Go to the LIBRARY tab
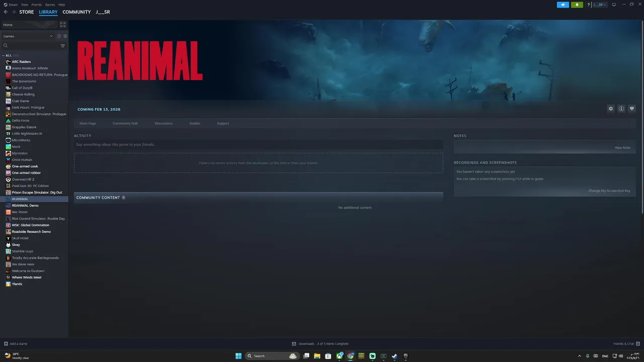Image resolution: width=644 pixels, height=362 pixels. pyautogui.click(x=48, y=12)
